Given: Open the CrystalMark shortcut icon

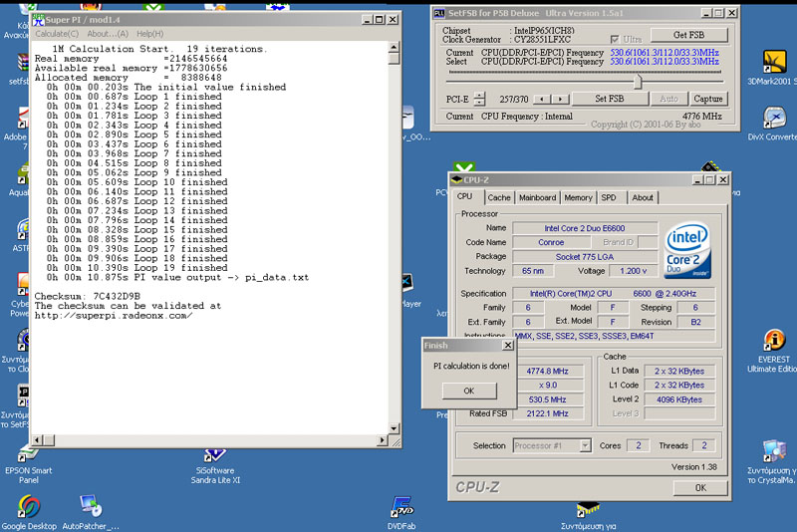Looking at the screenshot, I should (774, 450).
